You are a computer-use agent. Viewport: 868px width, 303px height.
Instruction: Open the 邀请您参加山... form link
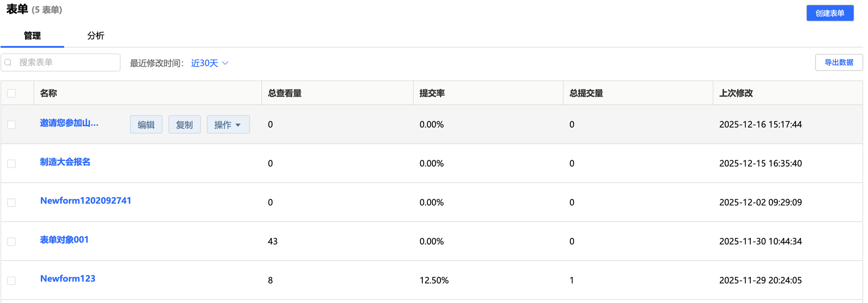(69, 123)
